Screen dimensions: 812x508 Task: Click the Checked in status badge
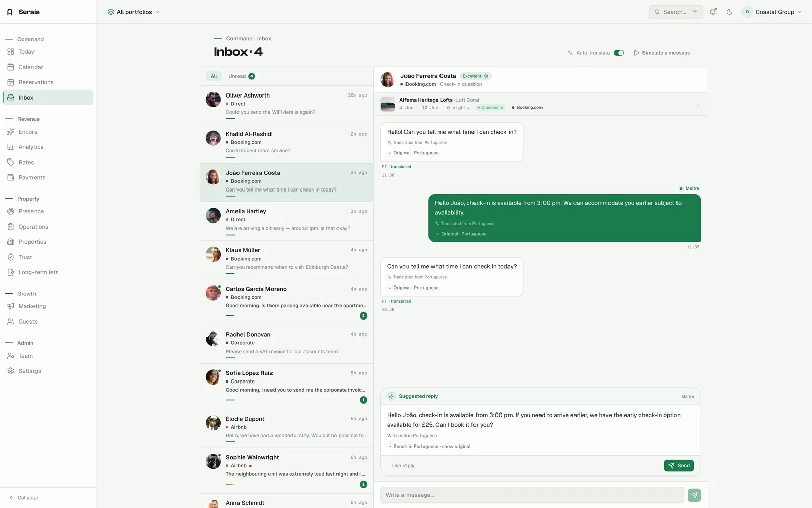[490, 108]
